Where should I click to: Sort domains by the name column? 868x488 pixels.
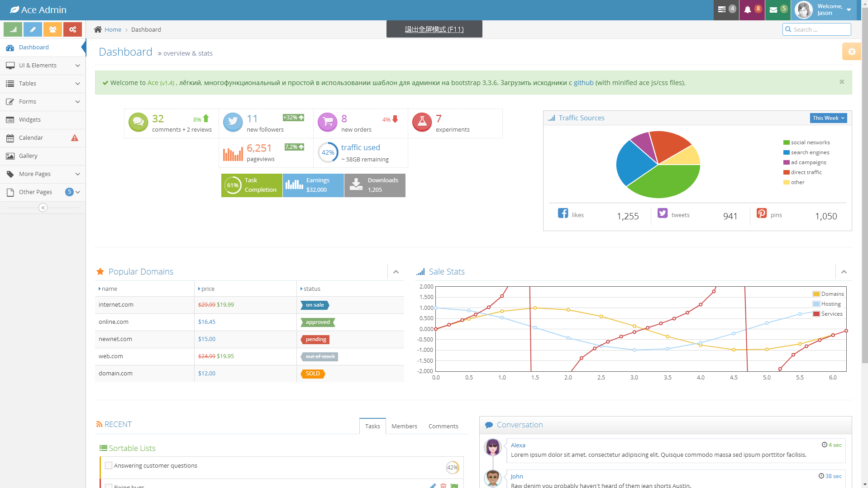tap(144, 289)
